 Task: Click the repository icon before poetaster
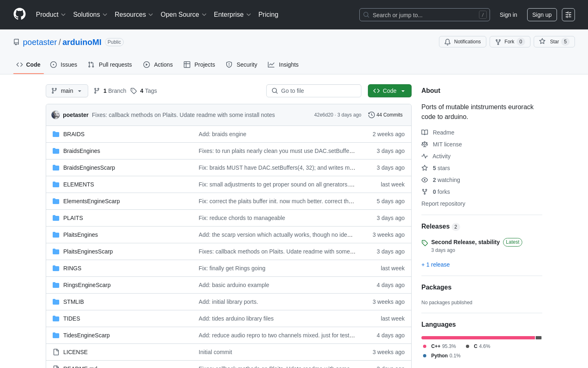point(16,42)
